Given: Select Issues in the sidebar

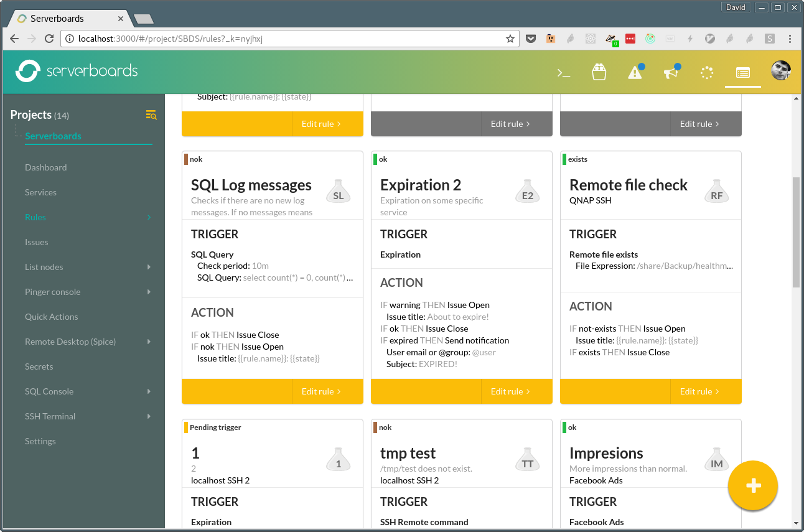Looking at the screenshot, I should pos(36,242).
